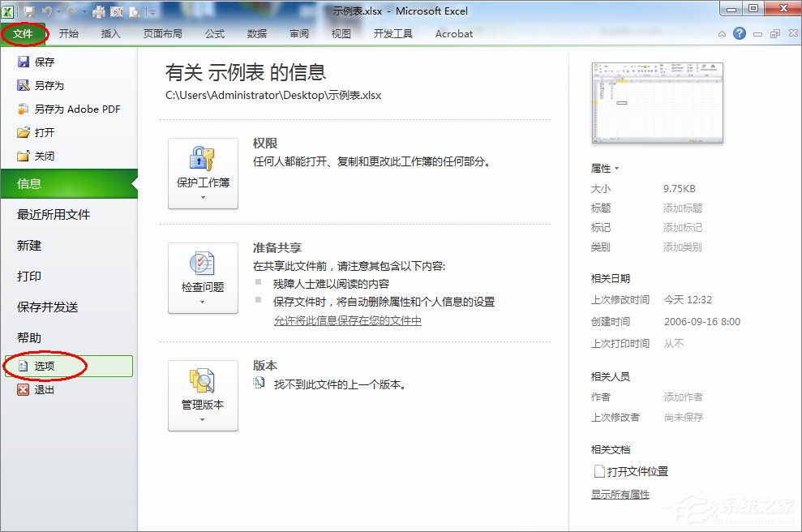Image resolution: width=802 pixels, height=532 pixels.
Task: Click the Excel application icon in the title bar
Action: 10,11
